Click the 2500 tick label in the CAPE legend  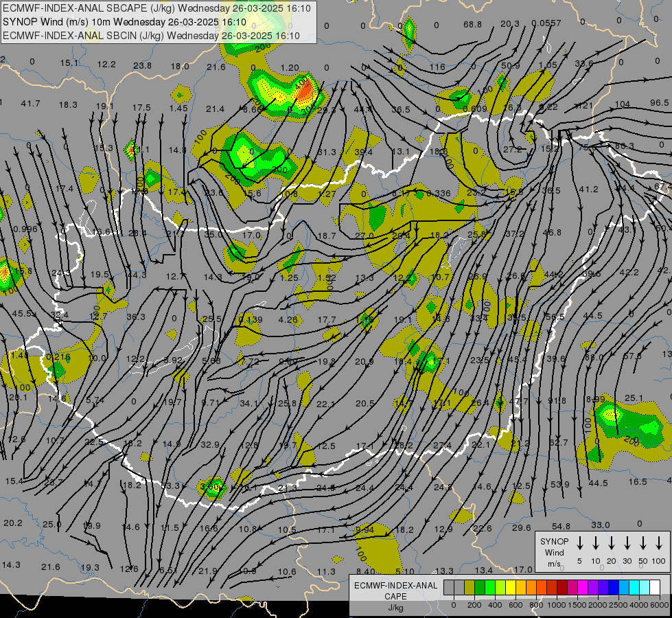tap(618, 605)
